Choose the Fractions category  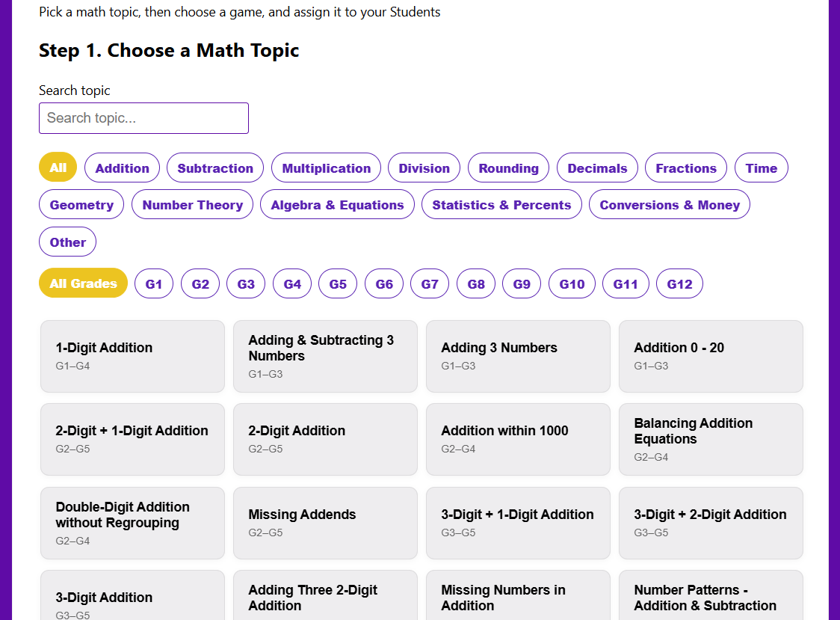pyautogui.click(x=685, y=168)
